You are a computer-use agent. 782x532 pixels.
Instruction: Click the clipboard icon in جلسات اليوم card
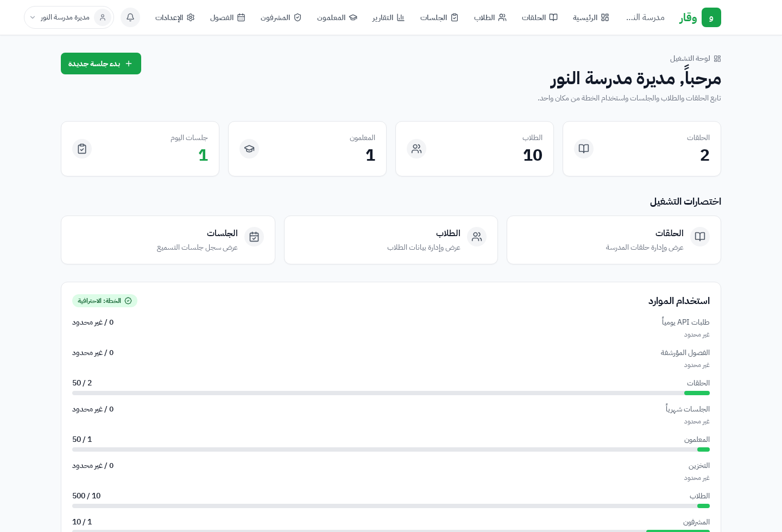tap(82, 149)
